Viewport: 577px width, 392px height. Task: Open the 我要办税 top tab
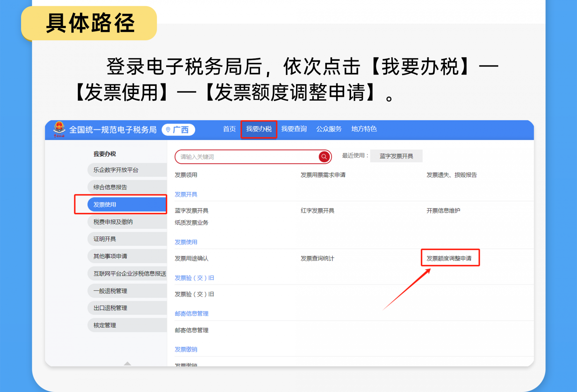coord(259,129)
